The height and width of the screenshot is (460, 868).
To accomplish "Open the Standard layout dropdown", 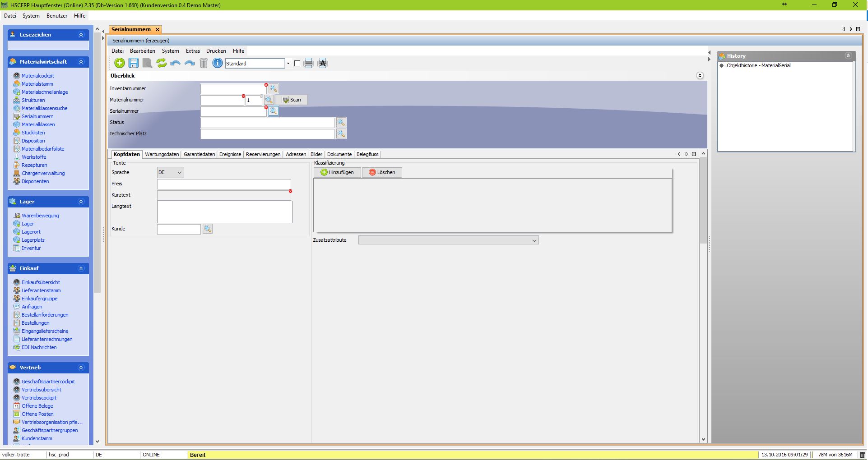I will click(x=288, y=64).
